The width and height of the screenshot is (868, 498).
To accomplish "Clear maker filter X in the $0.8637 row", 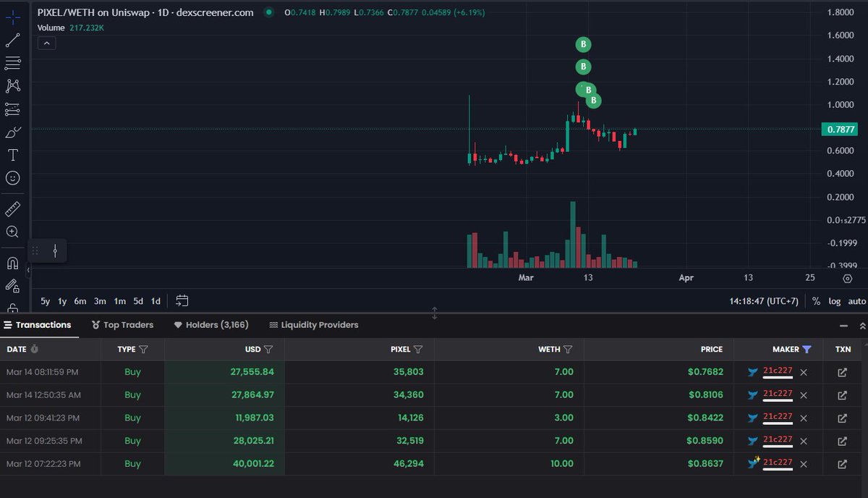I will (804, 464).
